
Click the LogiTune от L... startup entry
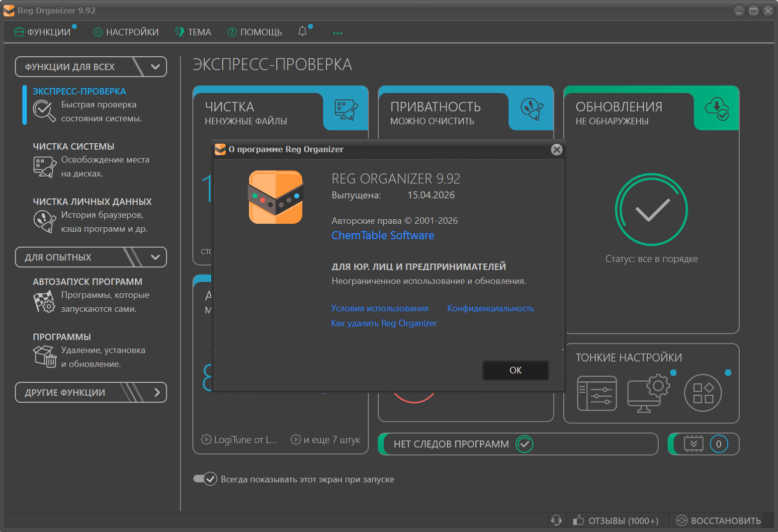[239, 440]
